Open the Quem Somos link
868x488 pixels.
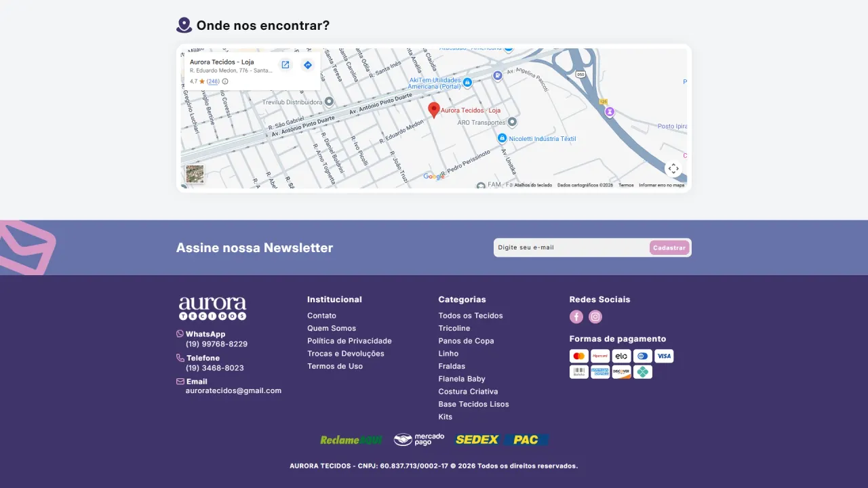332,328
